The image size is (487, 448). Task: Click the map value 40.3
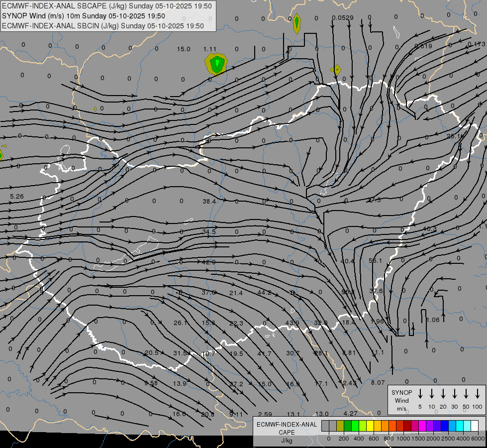pyautogui.click(x=429, y=229)
